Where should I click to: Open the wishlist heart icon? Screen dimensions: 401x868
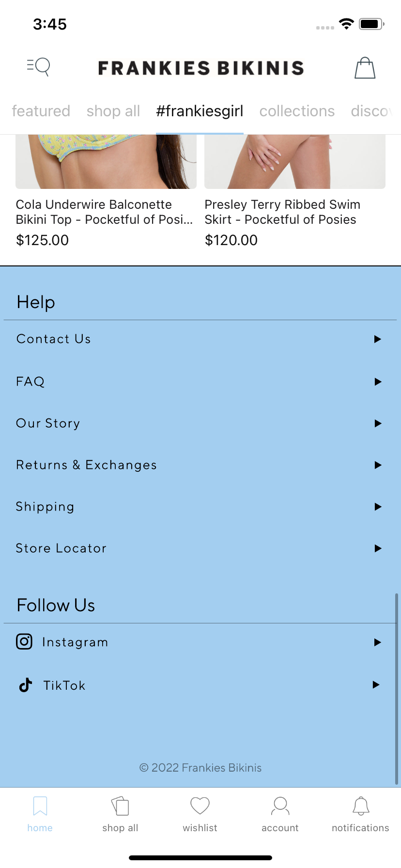(x=200, y=806)
